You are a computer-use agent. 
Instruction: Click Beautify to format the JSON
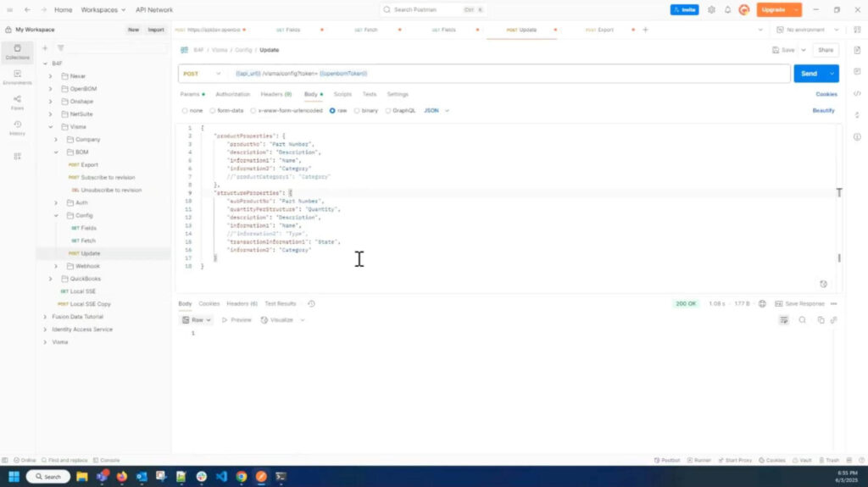823,111
